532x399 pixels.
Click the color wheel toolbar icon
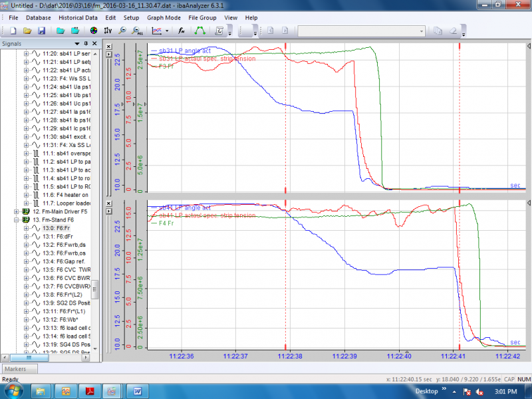(x=93, y=31)
